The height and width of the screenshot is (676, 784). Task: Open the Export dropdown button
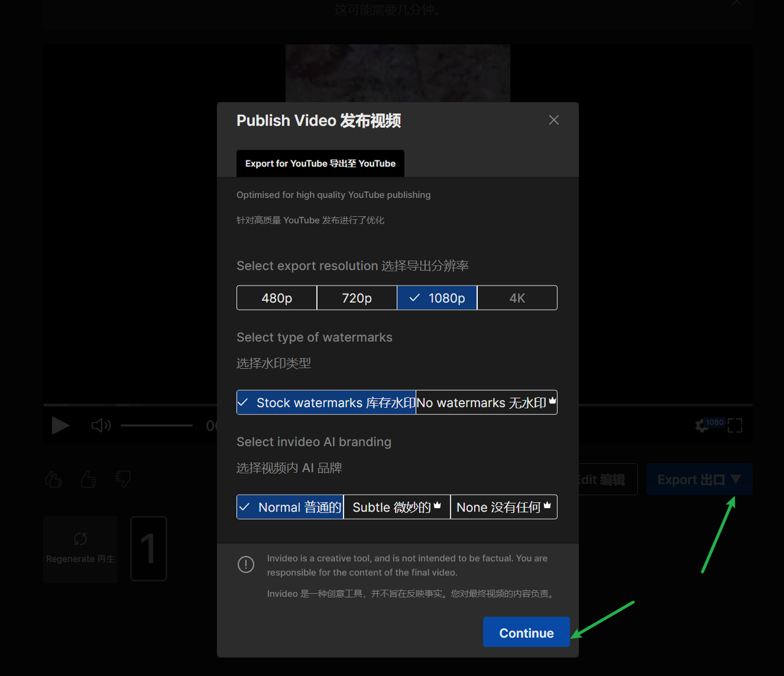click(x=699, y=479)
